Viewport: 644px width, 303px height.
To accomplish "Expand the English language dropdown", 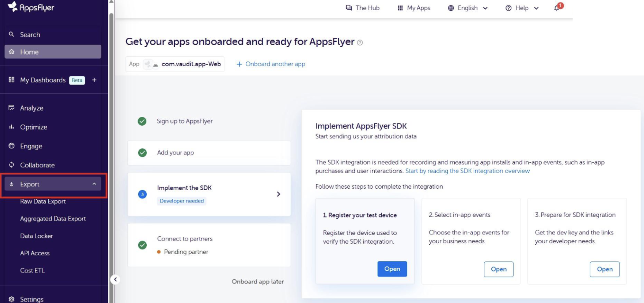I will (x=485, y=8).
